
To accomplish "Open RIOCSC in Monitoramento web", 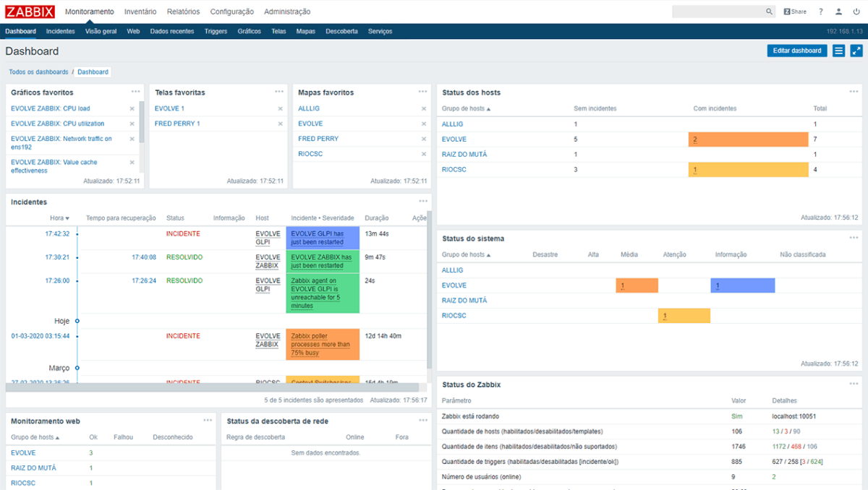I will (23, 483).
